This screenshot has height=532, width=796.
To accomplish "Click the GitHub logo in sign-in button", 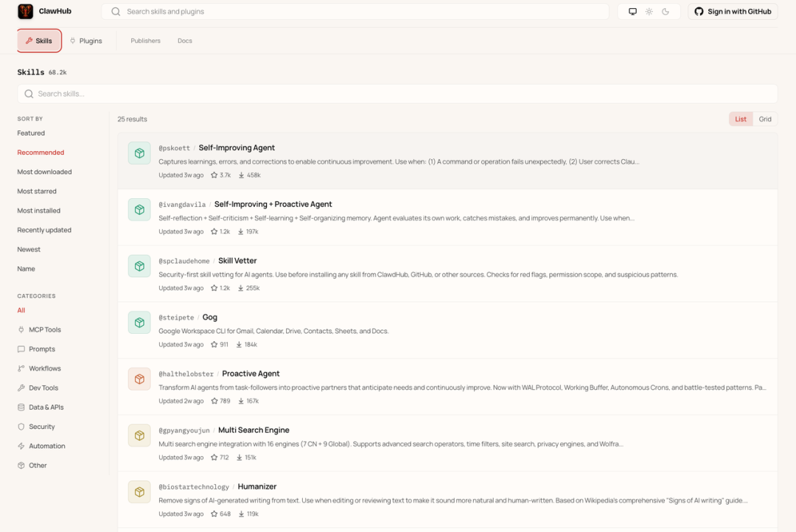I will (699, 11).
